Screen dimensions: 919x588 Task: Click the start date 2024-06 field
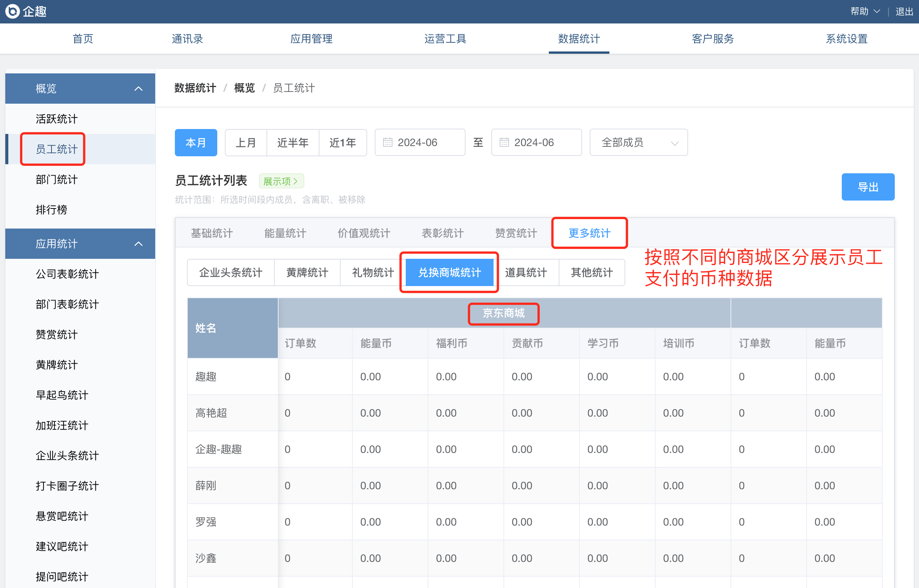pos(419,142)
